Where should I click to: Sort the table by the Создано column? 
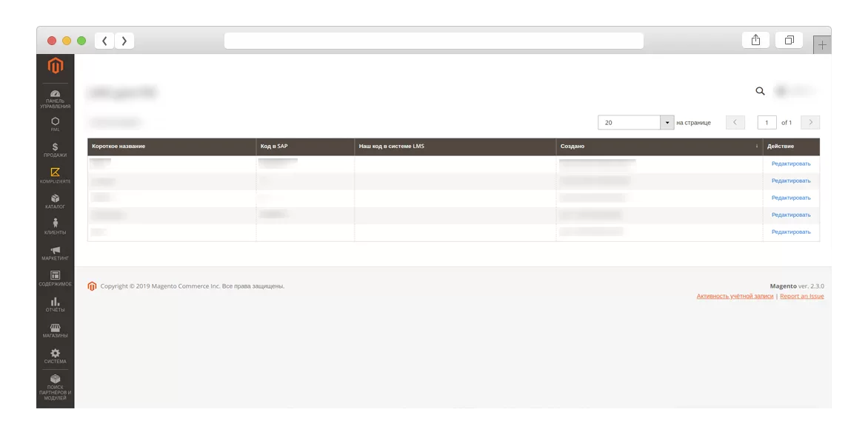point(659,146)
